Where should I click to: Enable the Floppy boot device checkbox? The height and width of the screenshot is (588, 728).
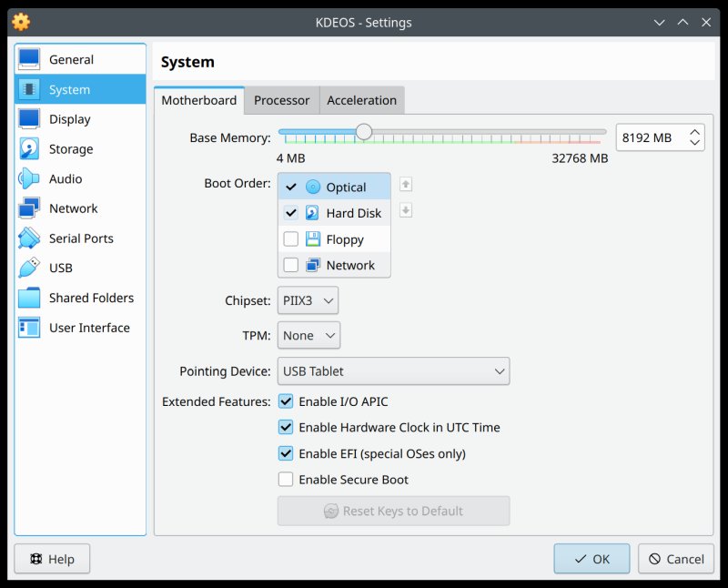[x=291, y=239]
